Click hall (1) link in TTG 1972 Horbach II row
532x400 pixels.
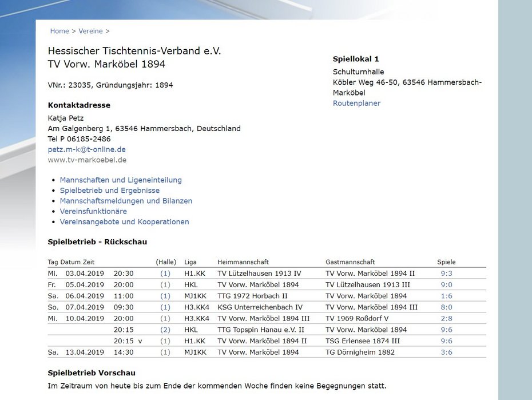[x=165, y=296]
